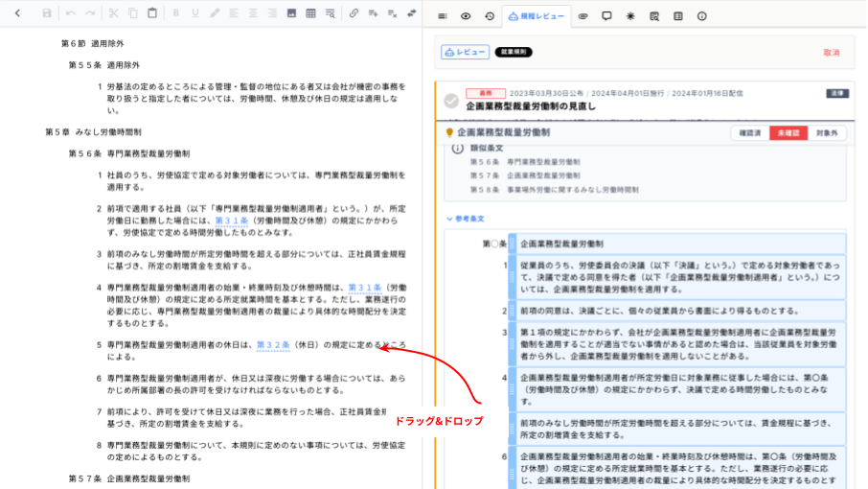
Task: Click the red 取消 link
Action: pyautogui.click(x=831, y=53)
